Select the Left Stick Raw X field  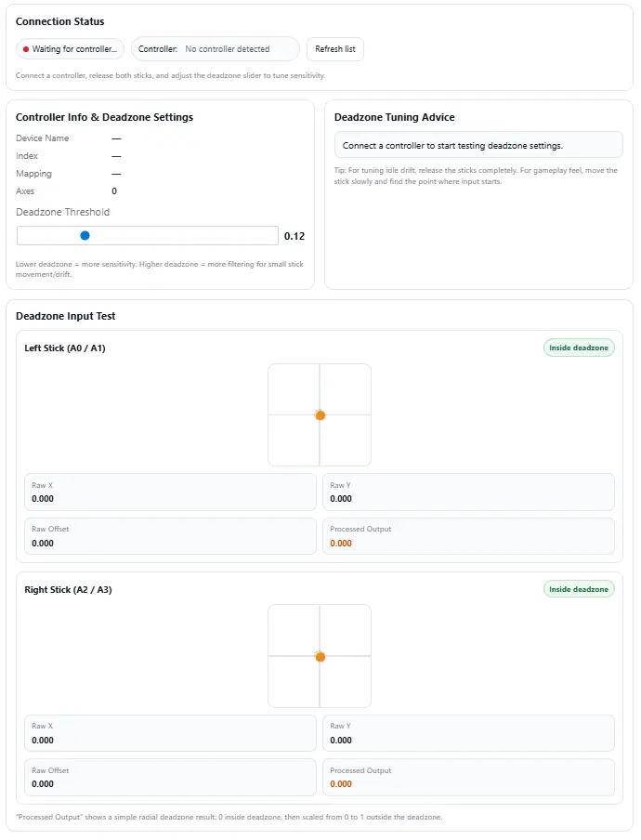170,492
